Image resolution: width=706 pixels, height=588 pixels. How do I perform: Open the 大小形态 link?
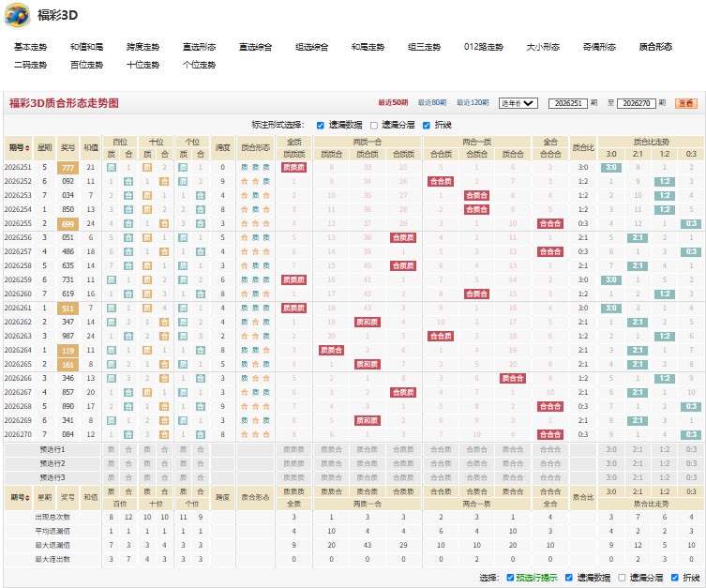[x=543, y=47]
